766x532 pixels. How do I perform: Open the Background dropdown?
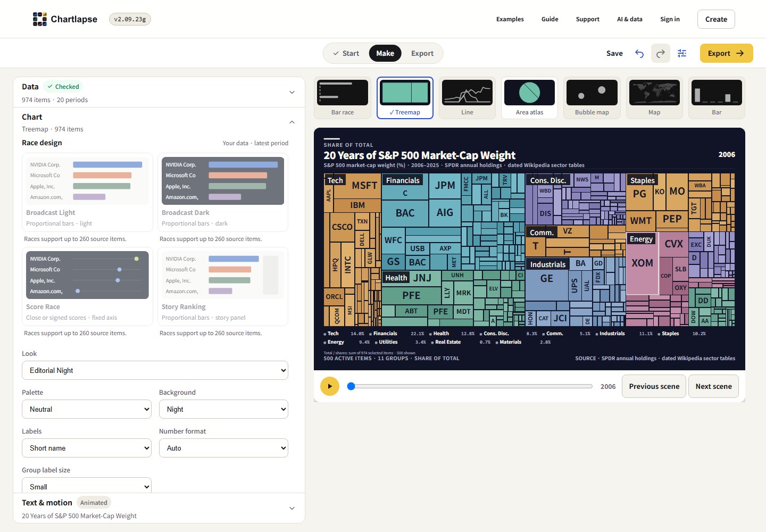click(x=223, y=409)
